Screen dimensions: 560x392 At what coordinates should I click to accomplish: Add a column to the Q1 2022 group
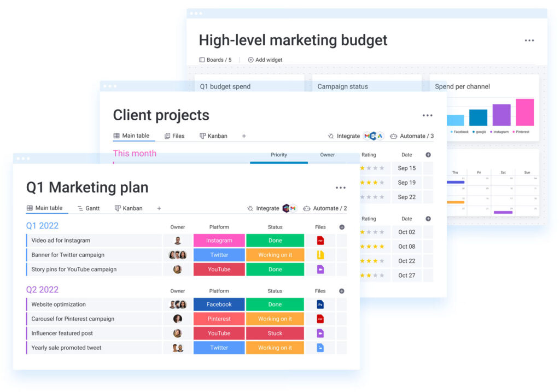coord(342,227)
